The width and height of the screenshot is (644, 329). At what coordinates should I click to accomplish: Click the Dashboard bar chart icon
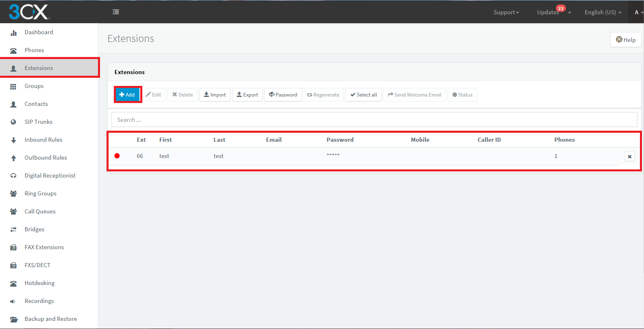(13, 33)
